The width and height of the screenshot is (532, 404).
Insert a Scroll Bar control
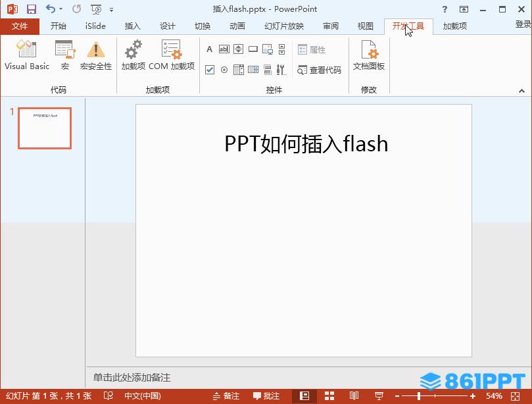point(282,49)
